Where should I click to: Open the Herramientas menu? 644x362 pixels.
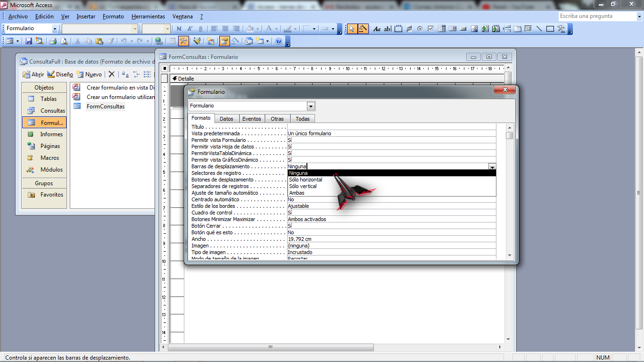coord(148,16)
